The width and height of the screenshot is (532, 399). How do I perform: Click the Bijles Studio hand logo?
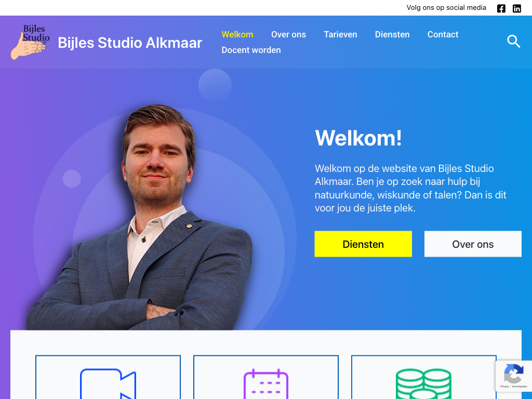coord(30,42)
